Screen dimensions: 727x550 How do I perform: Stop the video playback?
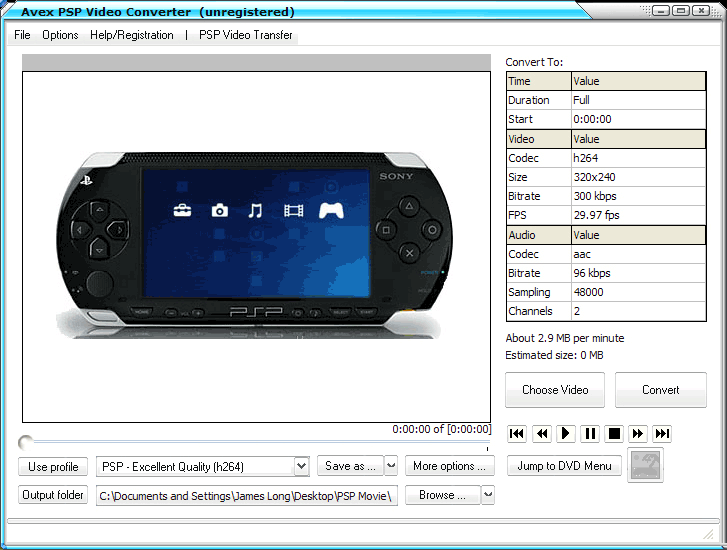(614, 433)
